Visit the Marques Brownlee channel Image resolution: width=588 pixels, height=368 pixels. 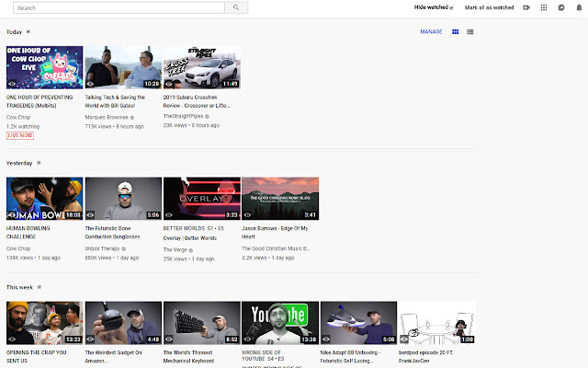coord(107,117)
